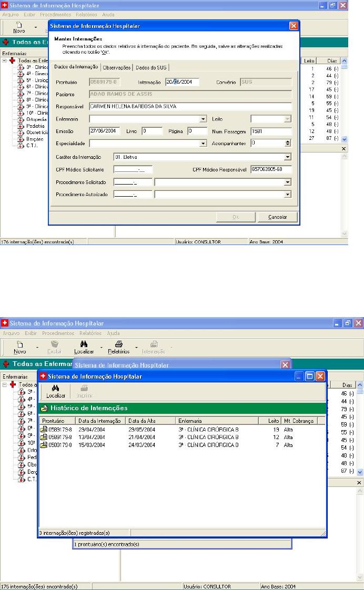Click the Procedimento Autorizado code field
The width and height of the screenshot is (364, 590).
point(133,195)
